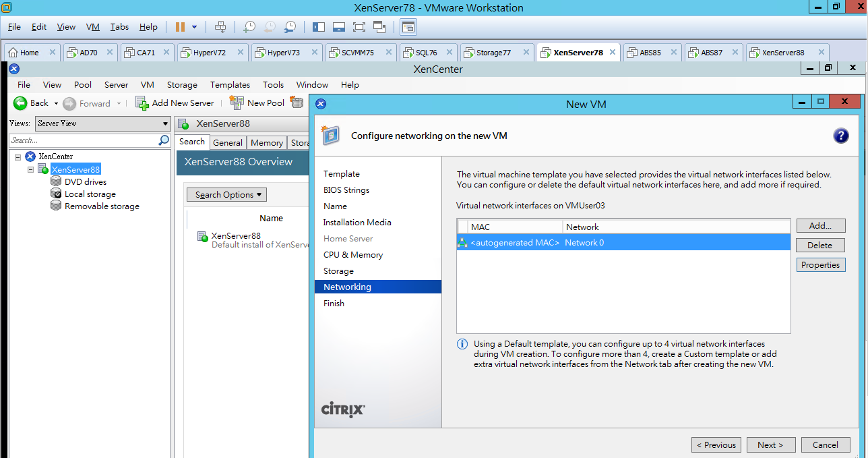Open the VMware Edit menu

click(39, 27)
